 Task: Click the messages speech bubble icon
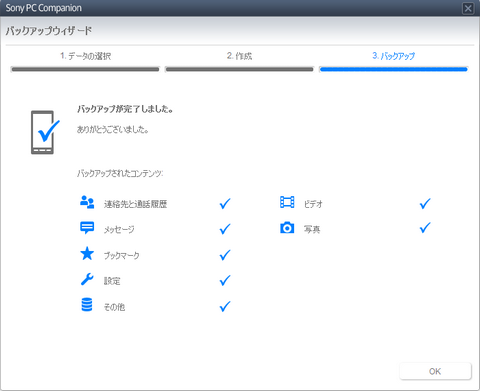click(87, 228)
